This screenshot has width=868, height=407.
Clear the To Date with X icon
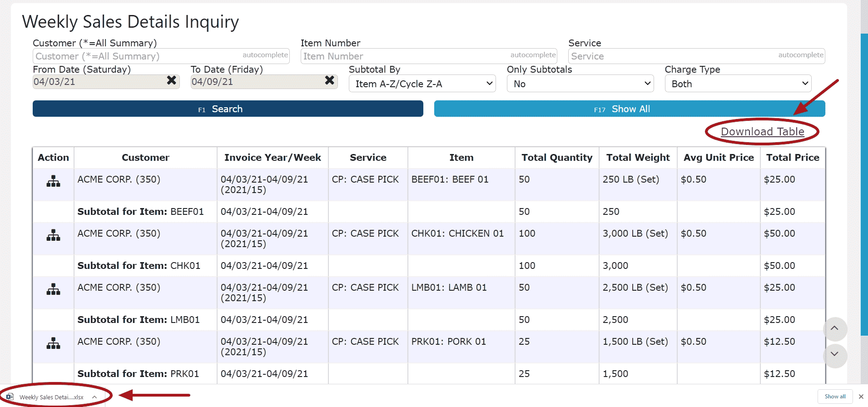point(329,80)
